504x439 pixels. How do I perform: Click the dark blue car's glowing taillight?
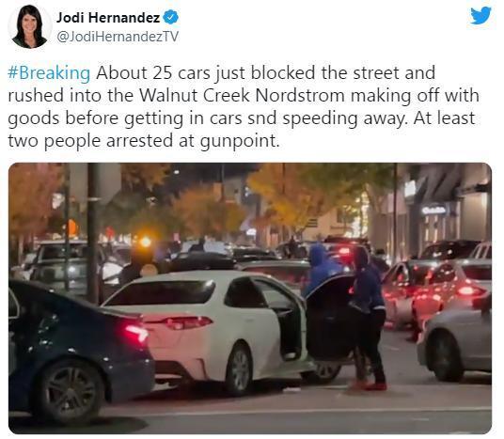[137, 334]
